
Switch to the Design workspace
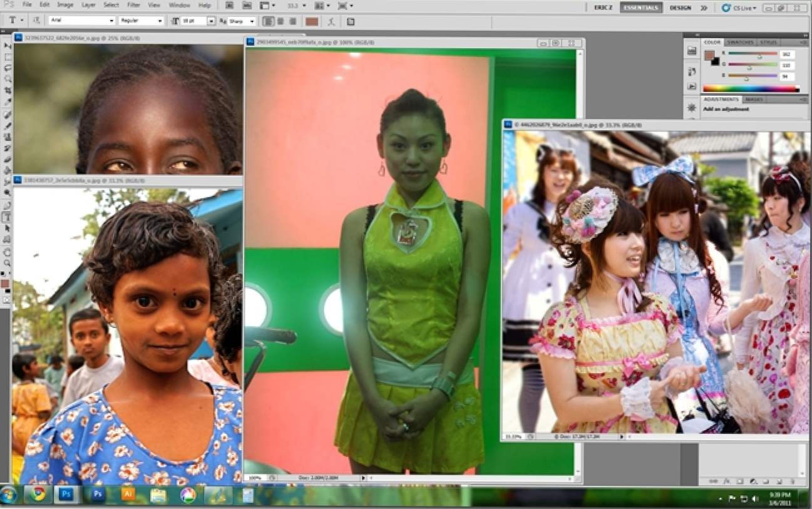[x=681, y=8]
